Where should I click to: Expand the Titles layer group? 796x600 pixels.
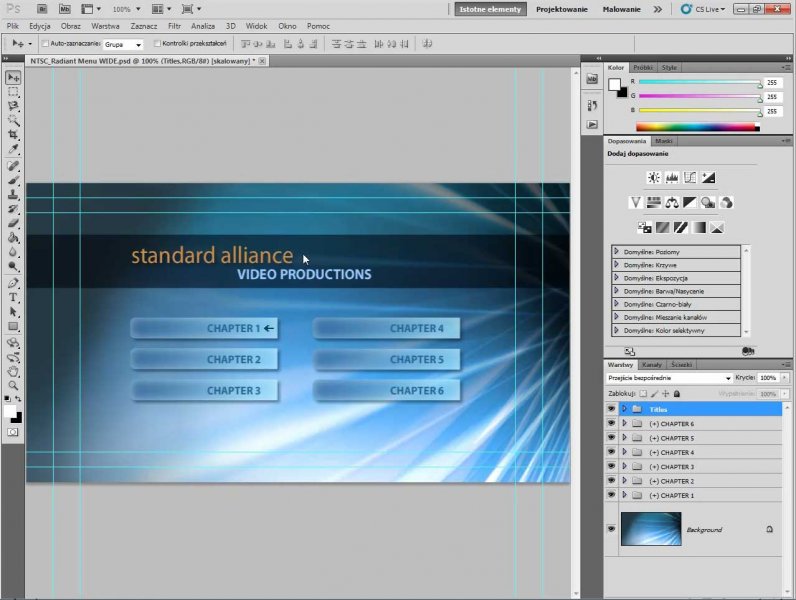624,409
